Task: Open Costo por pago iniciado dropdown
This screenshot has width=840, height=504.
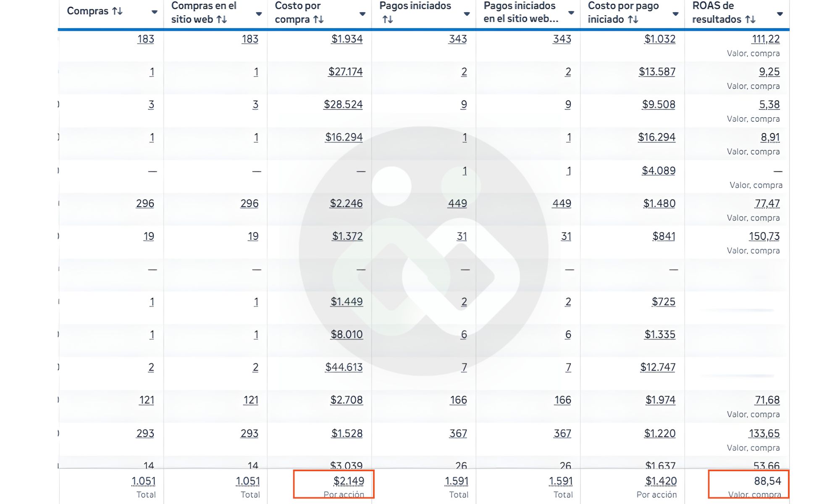Action: (675, 14)
